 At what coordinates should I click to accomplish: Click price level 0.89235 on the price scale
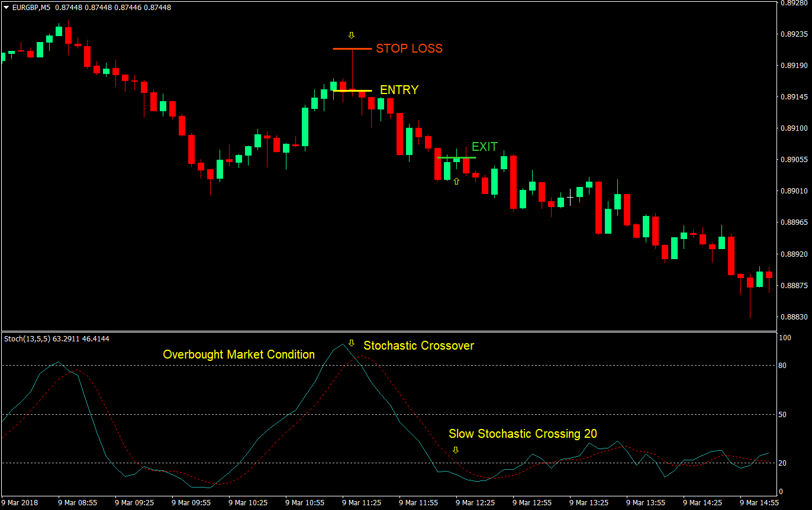coord(795,34)
